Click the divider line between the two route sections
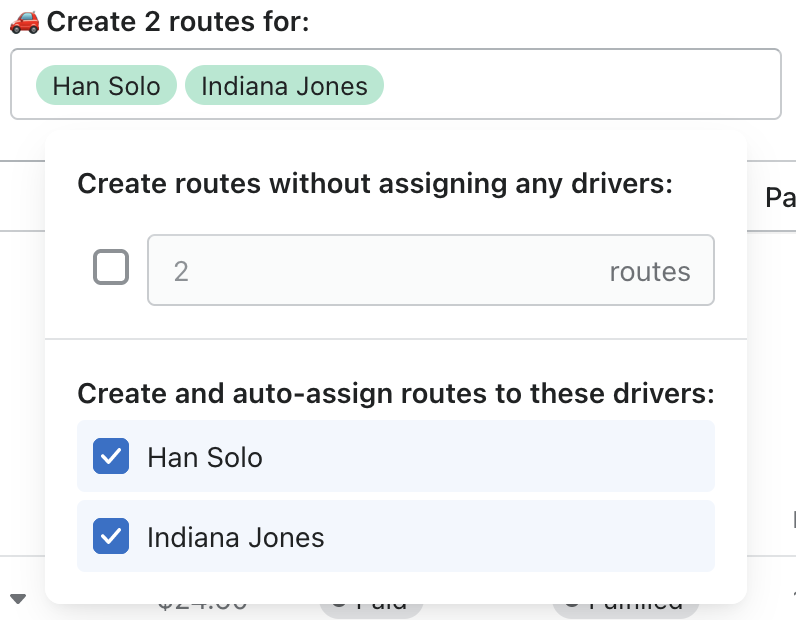Image resolution: width=796 pixels, height=620 pixels. (x=395, y=339)
